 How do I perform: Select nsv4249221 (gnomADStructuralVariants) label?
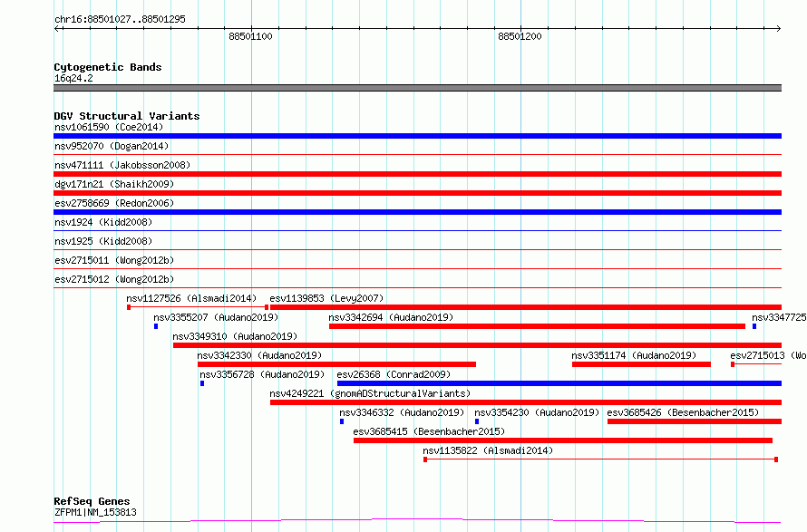click(x=370, y=393)
